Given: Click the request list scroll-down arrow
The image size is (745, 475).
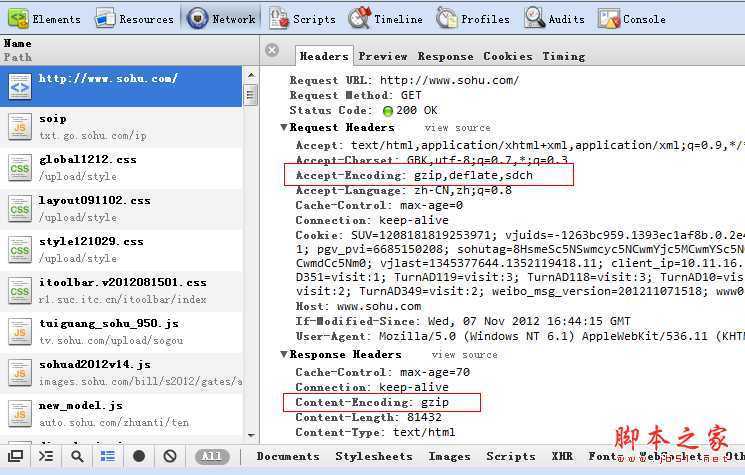Looking at the screenshot, I should pyautogui.click(x=251, y=436).
